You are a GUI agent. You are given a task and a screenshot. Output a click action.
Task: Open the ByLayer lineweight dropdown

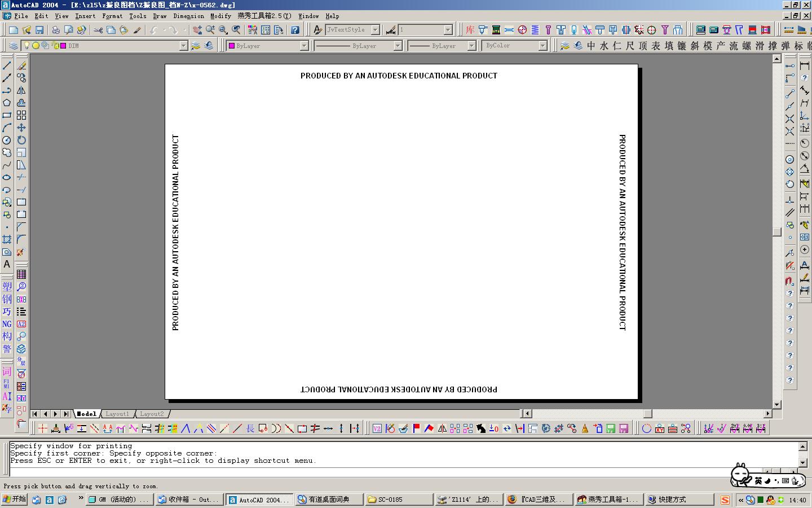[472, 46]
